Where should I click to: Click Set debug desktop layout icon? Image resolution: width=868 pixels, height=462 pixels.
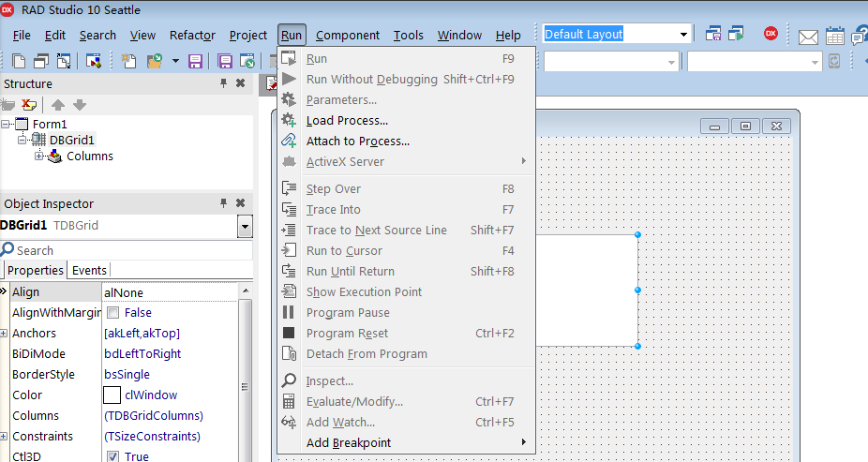pos(736,34)
